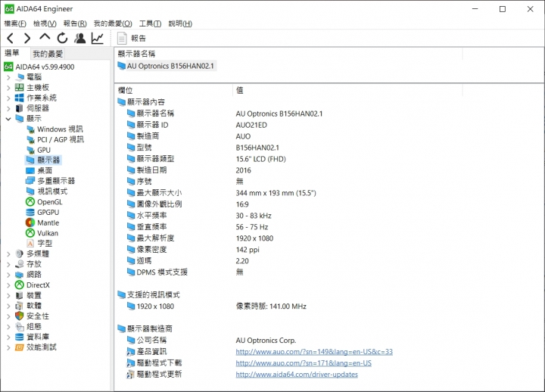Open the 檢視(V) menu

[x=45, y=23]
